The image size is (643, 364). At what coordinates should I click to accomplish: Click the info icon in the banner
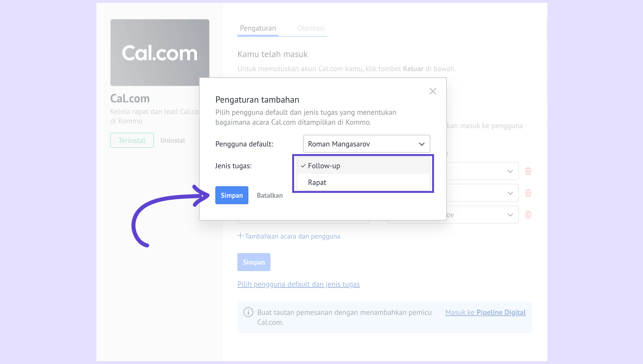[248, 312]
